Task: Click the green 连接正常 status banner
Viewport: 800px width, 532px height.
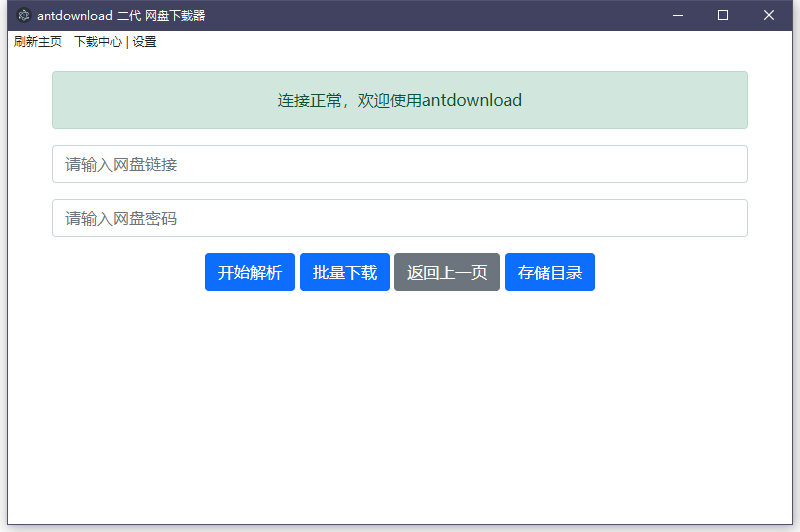Action: (150, 100)
